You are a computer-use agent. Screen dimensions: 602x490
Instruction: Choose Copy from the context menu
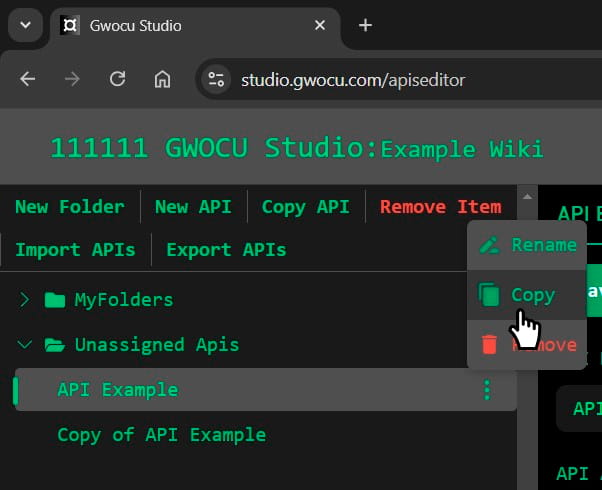527,295
